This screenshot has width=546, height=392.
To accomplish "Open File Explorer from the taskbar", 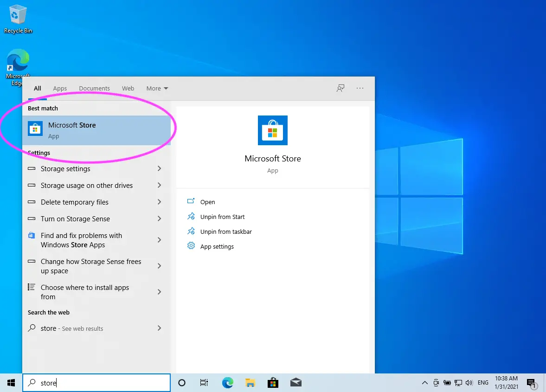I will [x=250, y=383].
